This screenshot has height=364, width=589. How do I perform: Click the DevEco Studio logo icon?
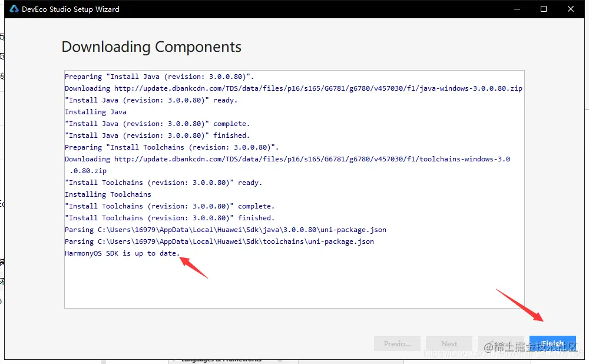click(x=14, y=9)
